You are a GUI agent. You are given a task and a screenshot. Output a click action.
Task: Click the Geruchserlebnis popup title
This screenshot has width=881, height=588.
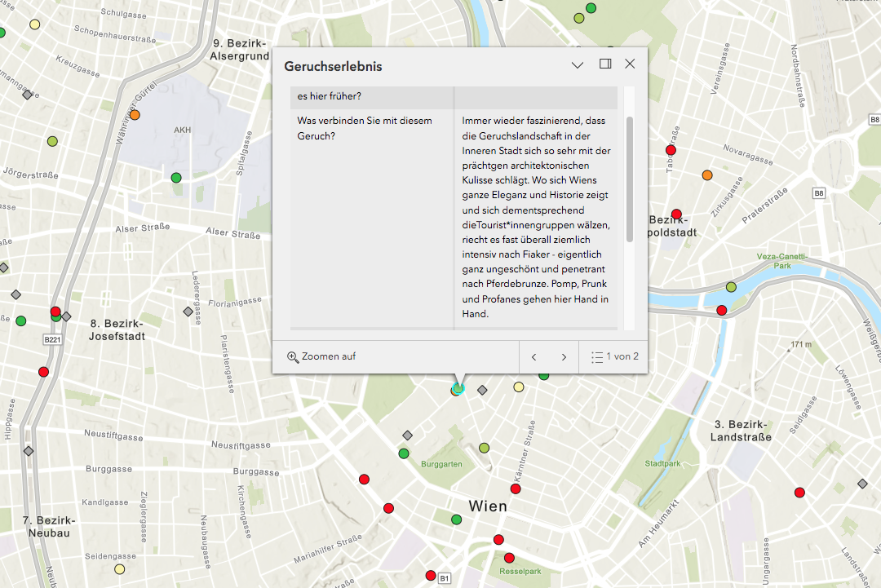(333, 66)
